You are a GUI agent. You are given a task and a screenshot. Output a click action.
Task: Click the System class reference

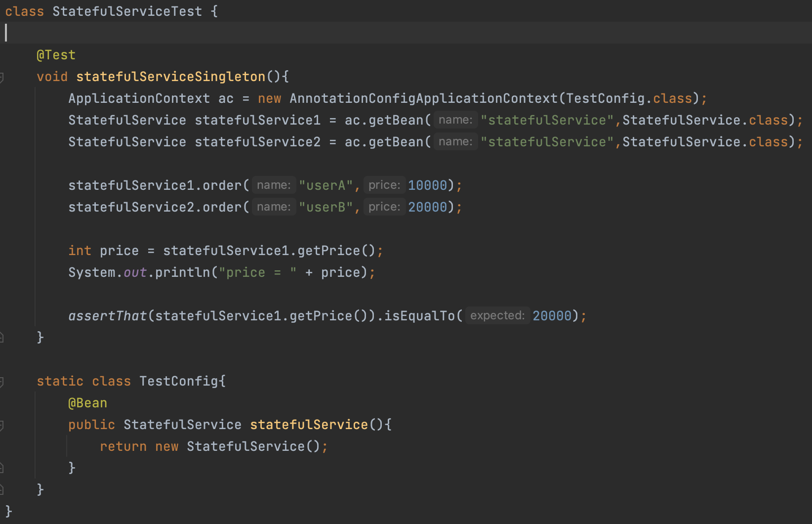point(91,272)
